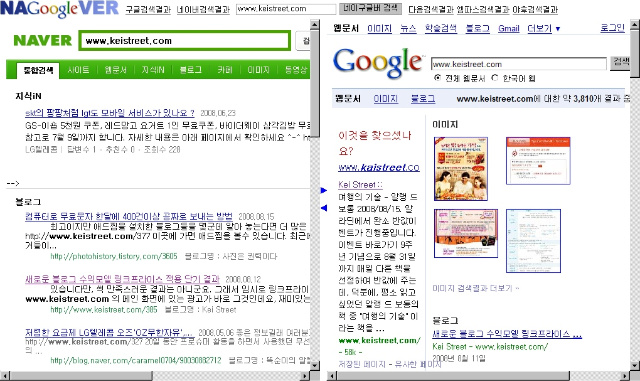Open Naver blog result 컴퓨터로 무료문자
Image resolution: width=640 pixels, height=381 pixels.
pyautogui.click(x=129, y=216)
